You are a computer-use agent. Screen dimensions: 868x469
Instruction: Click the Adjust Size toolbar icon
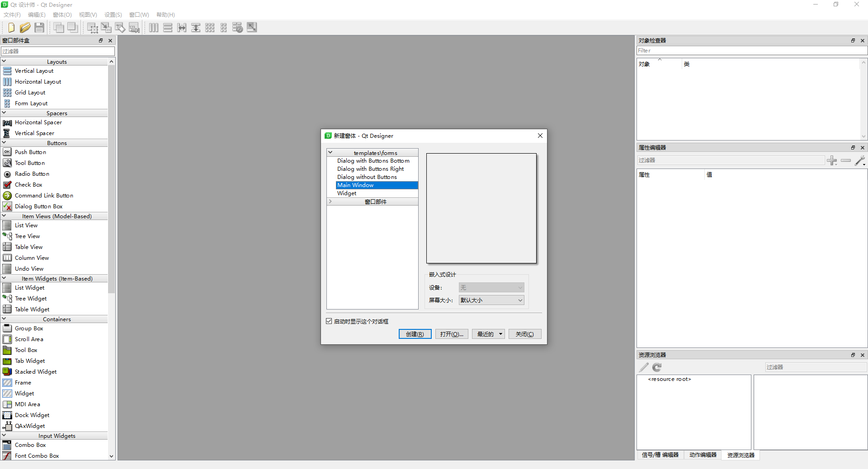(252, 28)
